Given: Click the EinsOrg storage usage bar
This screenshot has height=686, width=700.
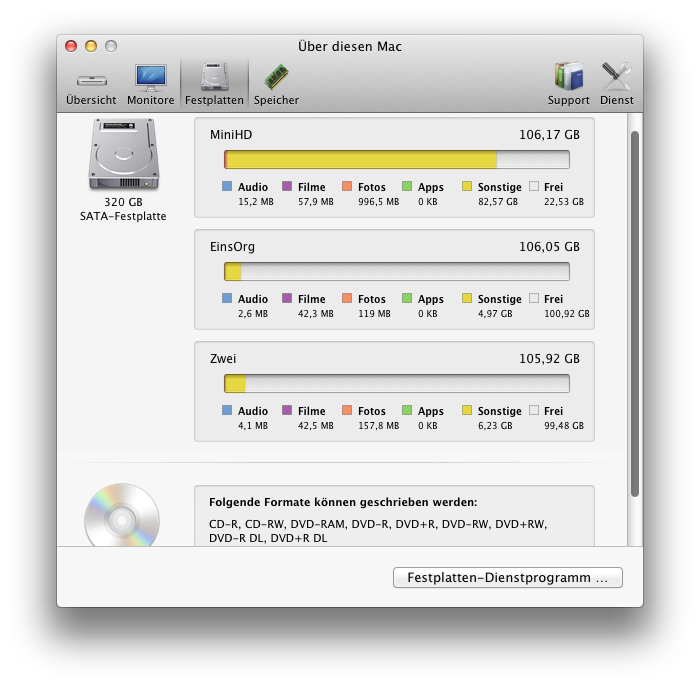Looking at the screenshot, I should click(x=396, y=272).
